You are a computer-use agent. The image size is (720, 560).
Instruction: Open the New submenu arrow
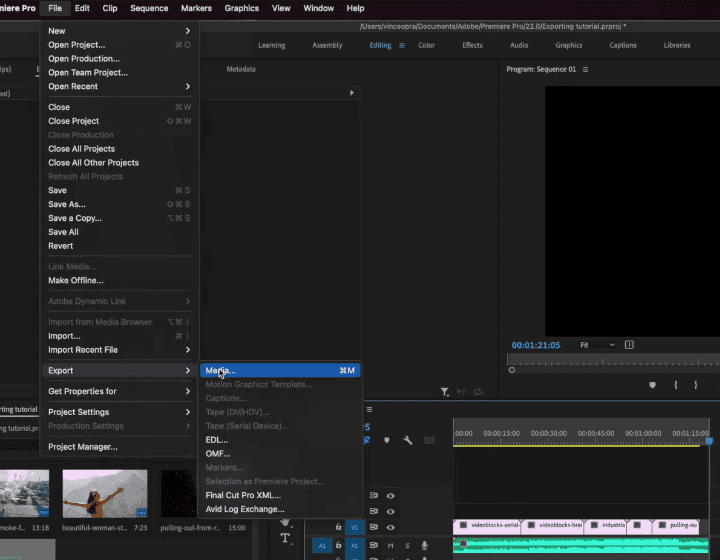(x=187, y=31)
